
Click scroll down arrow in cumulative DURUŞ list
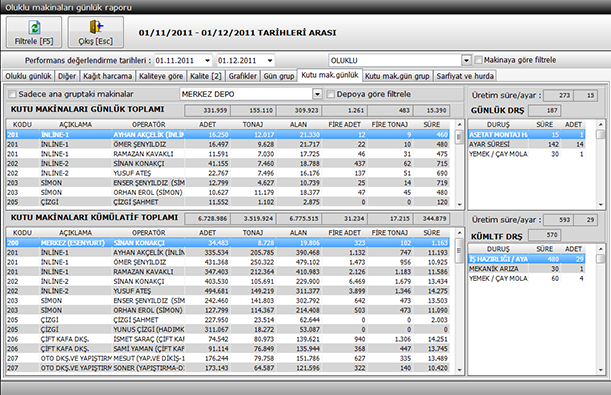click(600, 370)
